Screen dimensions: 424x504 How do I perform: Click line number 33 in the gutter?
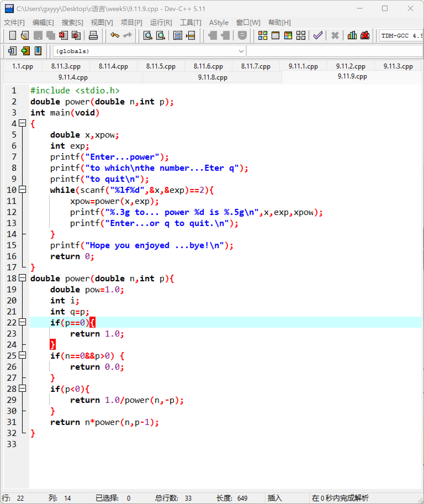12,444
